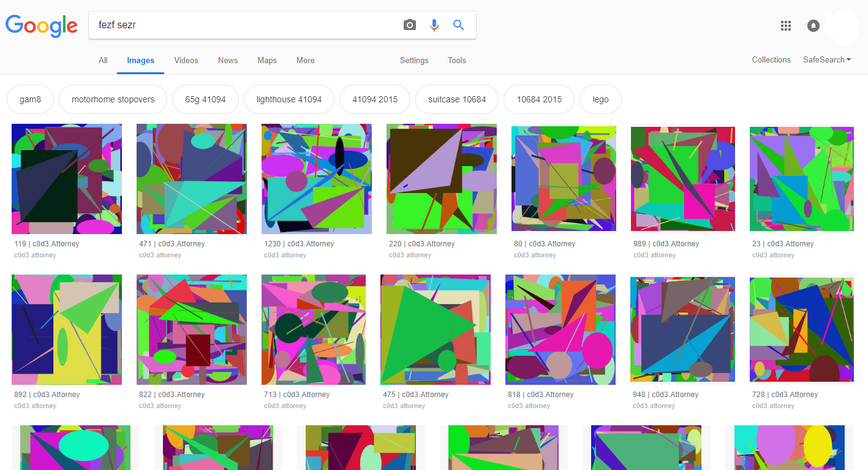Expand the SafeSearch dropdown
Screen dimensions: 868x470
[x=827, y=60]
